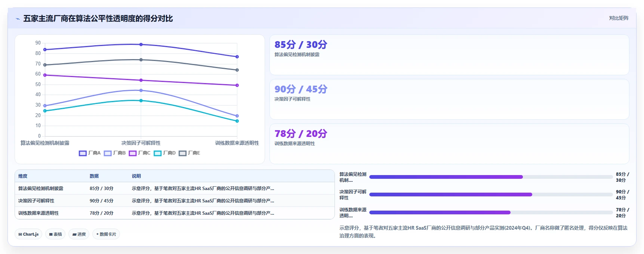Hide the 厂商D line via legend
644x254 pixels.
(165, 153)
